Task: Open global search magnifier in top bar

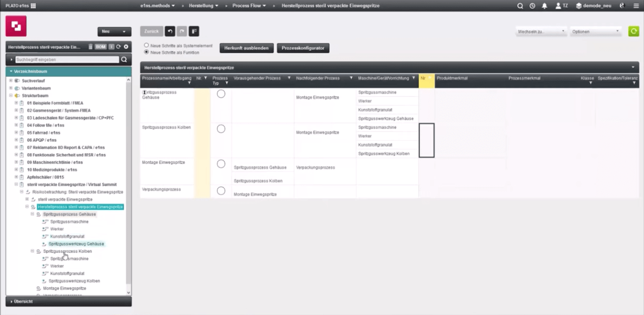Action: point(520,6)
